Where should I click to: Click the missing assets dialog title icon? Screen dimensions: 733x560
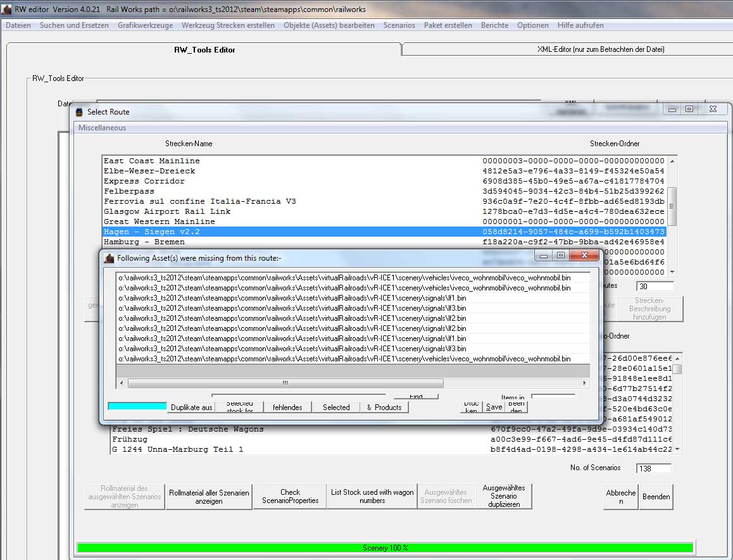(x=109, y=258)
